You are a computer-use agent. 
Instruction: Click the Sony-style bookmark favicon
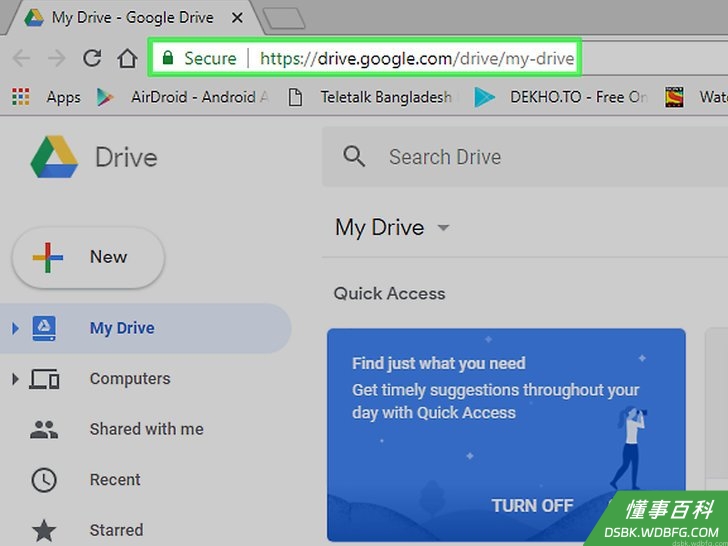674,97
